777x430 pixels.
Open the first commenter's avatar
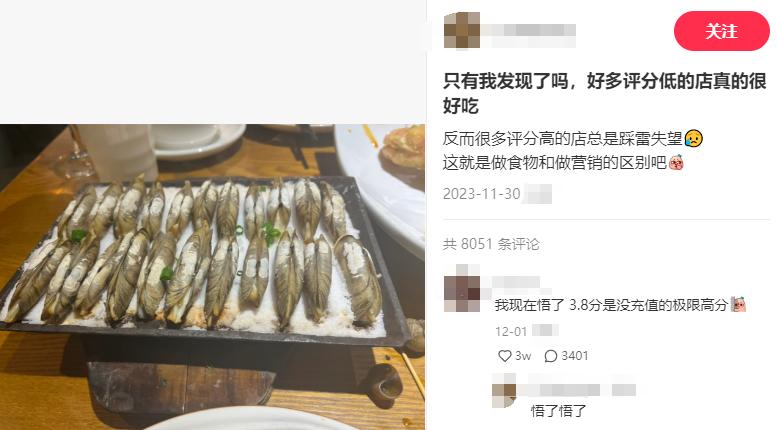(x=461, y=288)
